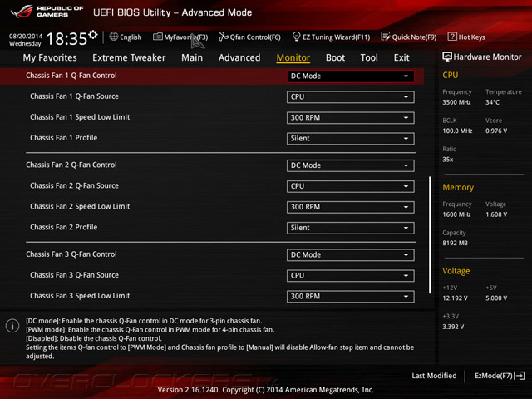Select Chassis Fan 2 Q-Fan Source label
The width and height of the screenshot is (532, 399).
pos(74,185)
